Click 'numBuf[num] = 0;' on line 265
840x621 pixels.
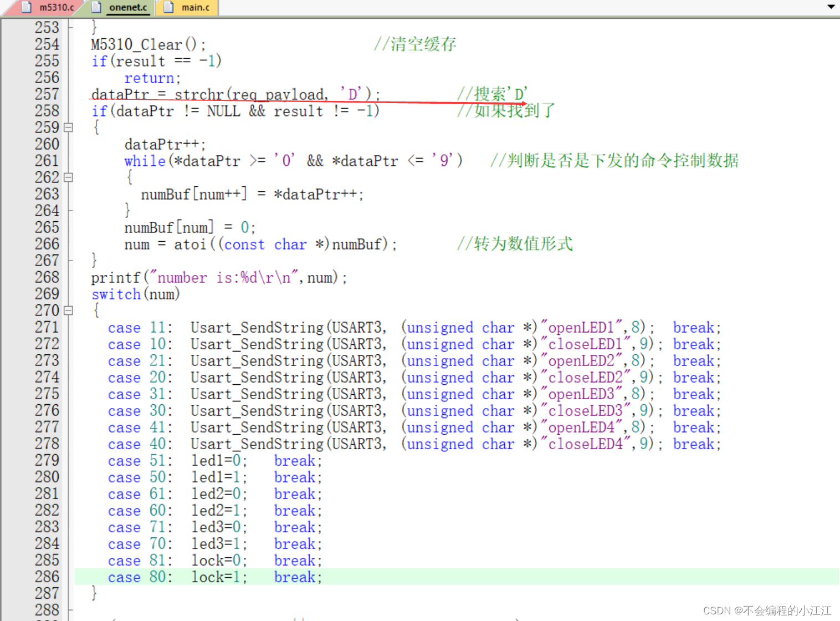189,227
